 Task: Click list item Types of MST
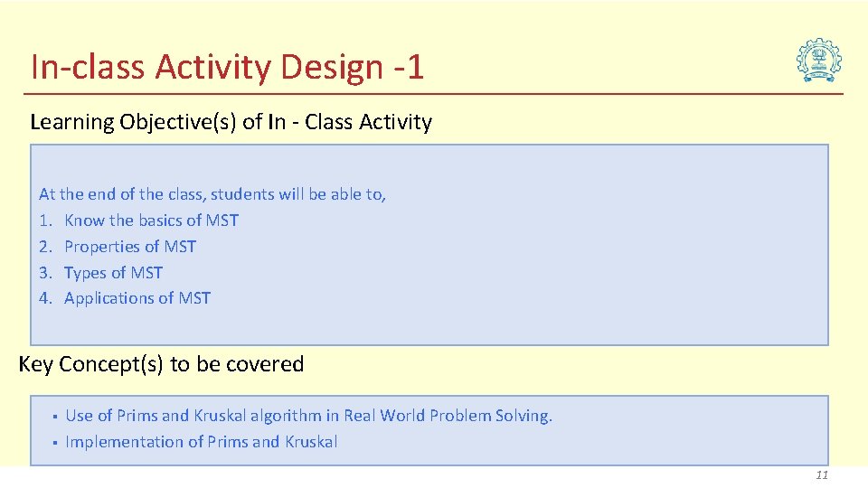tap(113, 272)
